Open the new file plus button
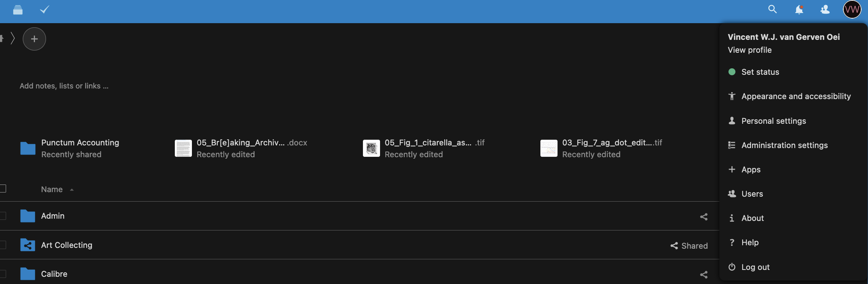 point(34,39)
